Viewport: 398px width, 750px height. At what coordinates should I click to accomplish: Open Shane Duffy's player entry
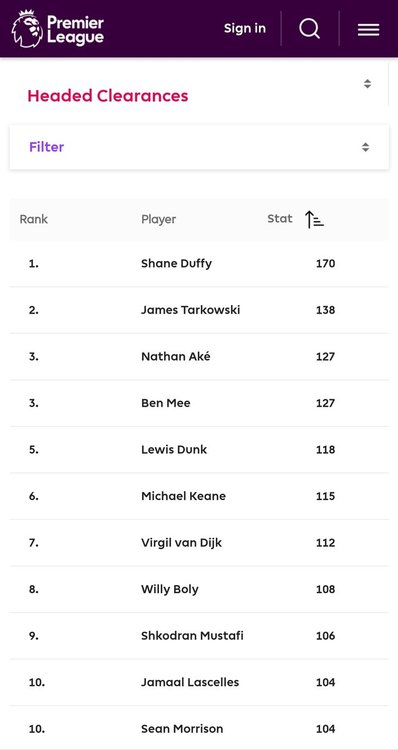coord(176,264)
